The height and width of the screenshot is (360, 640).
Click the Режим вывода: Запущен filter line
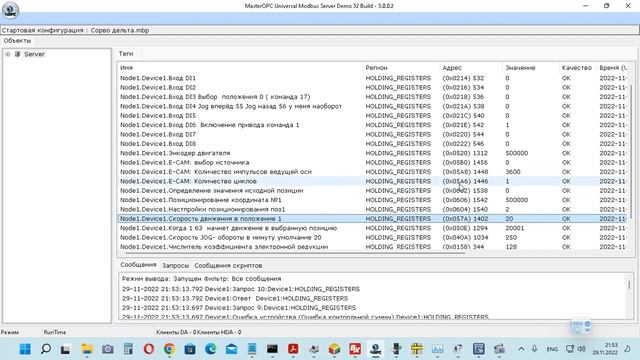[201, 279]
